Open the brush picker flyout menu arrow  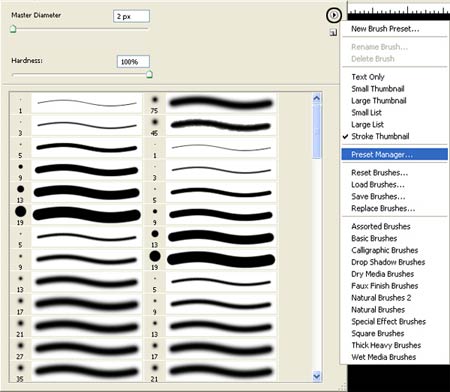[334, 15]
